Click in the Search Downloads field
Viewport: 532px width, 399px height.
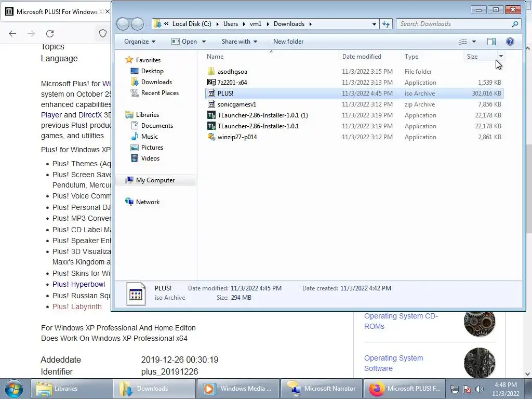(455, 24)
